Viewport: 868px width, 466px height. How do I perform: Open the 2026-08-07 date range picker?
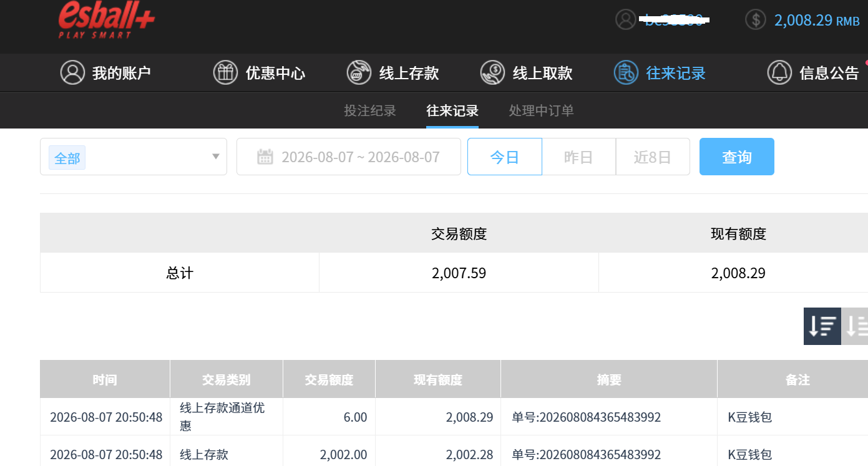(349, 157)
